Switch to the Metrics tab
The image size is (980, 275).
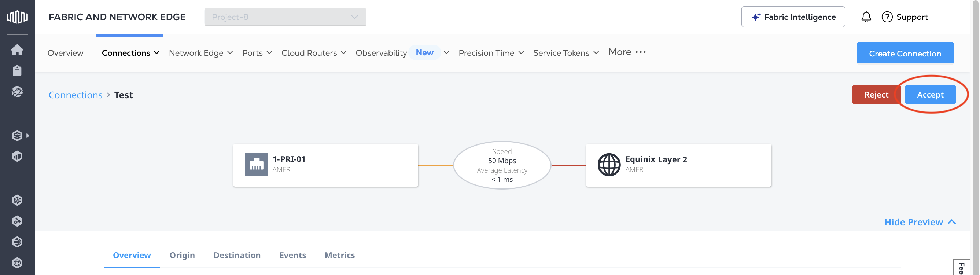339,255
